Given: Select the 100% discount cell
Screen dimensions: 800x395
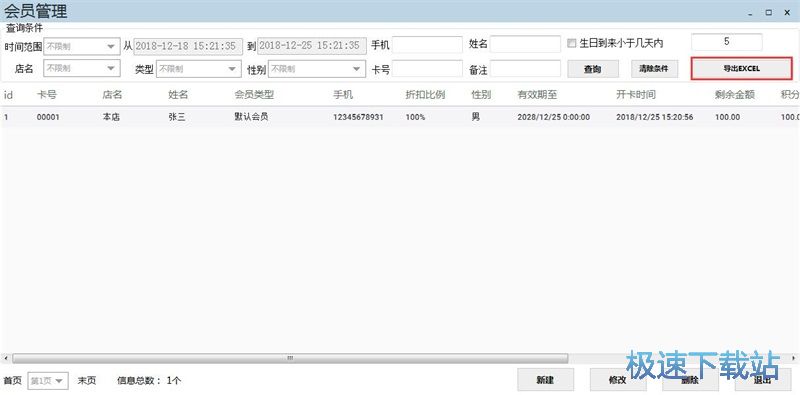Looking at the screenshot, I should pyautogui.click(x=415, y=117).
